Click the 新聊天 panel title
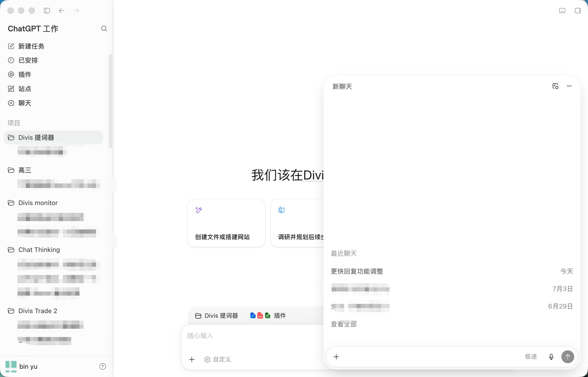This screenshot has height=377, width=588. pyautogui.click(x=342, y=86)
